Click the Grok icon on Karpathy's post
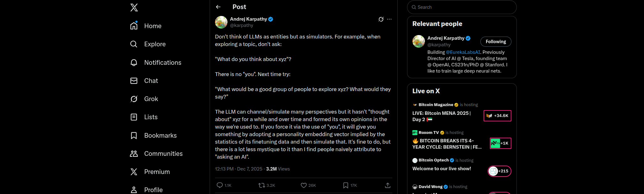The height and width of the screenshot is (194, 644). tap(381, 19)
